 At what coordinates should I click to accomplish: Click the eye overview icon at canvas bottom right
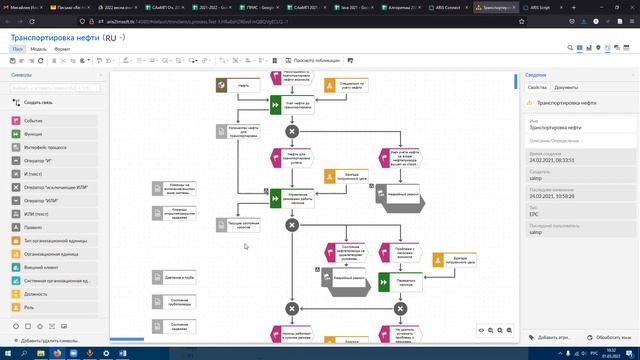click(x=481, y=330)
